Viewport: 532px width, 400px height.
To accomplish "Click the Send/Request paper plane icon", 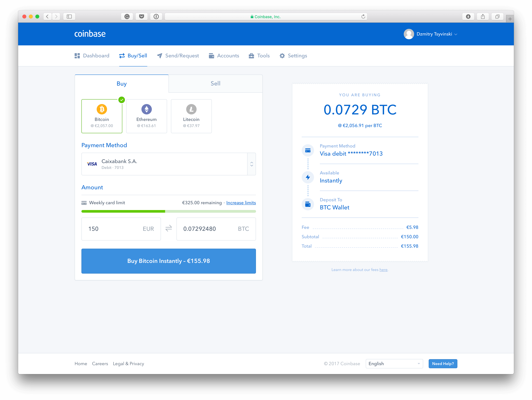I will click(159, 56).
